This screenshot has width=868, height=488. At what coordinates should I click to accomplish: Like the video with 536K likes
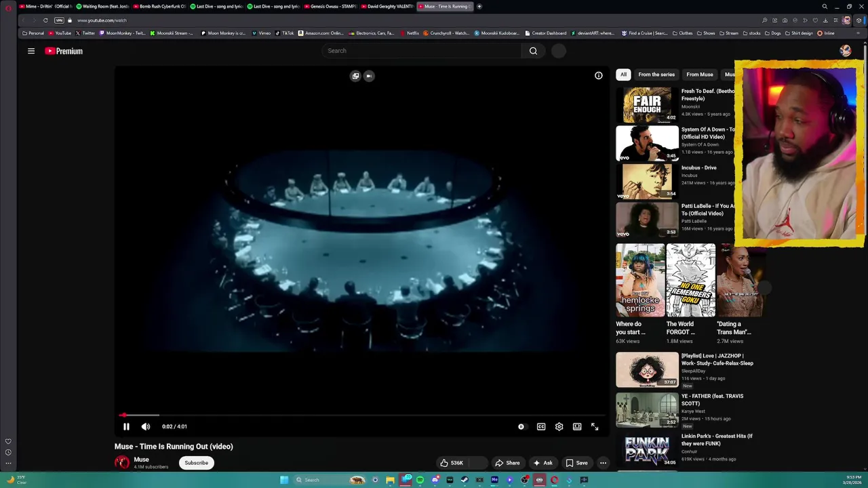452,463
